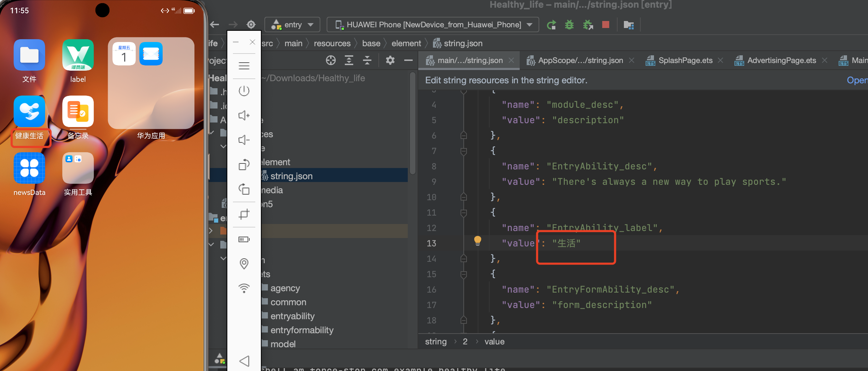This screenshot has width=868, height=371.
Task: Open 健康生活 app on emulator
Action: coord(29,111)
